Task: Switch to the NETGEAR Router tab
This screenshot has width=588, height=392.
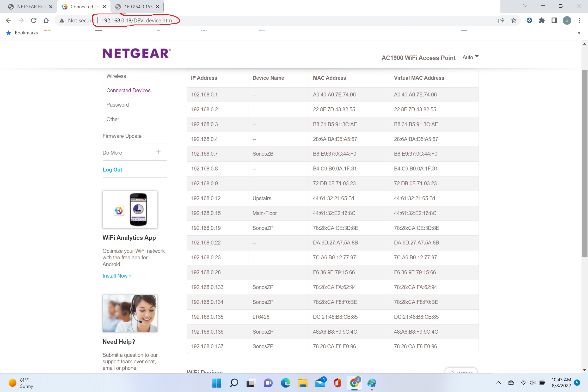Action: pos(31,7)
